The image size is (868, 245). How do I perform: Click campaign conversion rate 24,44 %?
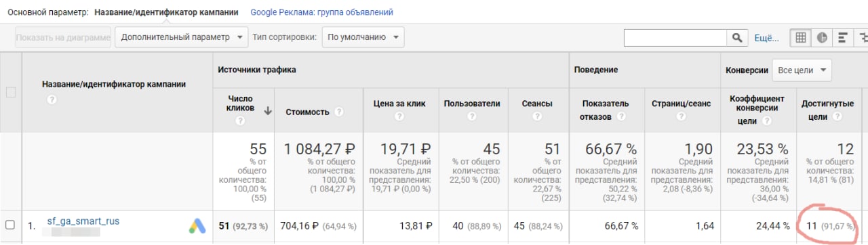click(772, 225)
